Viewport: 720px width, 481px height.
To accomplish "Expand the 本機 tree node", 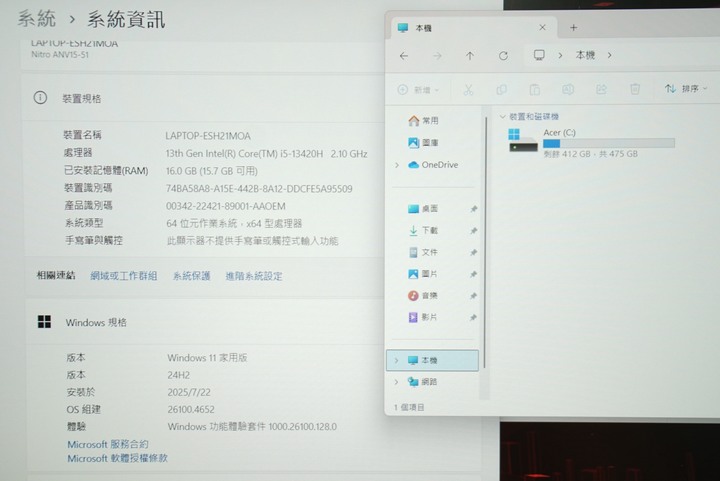I will click(397, 360).
